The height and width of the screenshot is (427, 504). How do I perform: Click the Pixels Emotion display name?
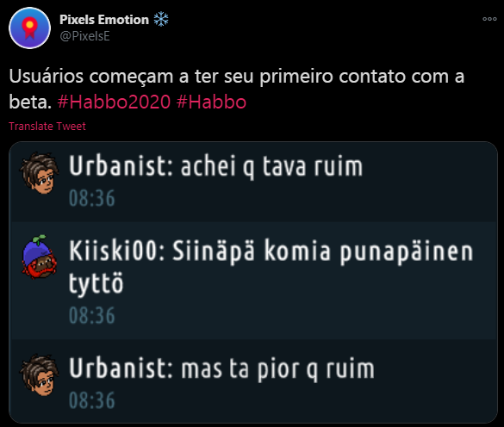click(x=104, y=20)
